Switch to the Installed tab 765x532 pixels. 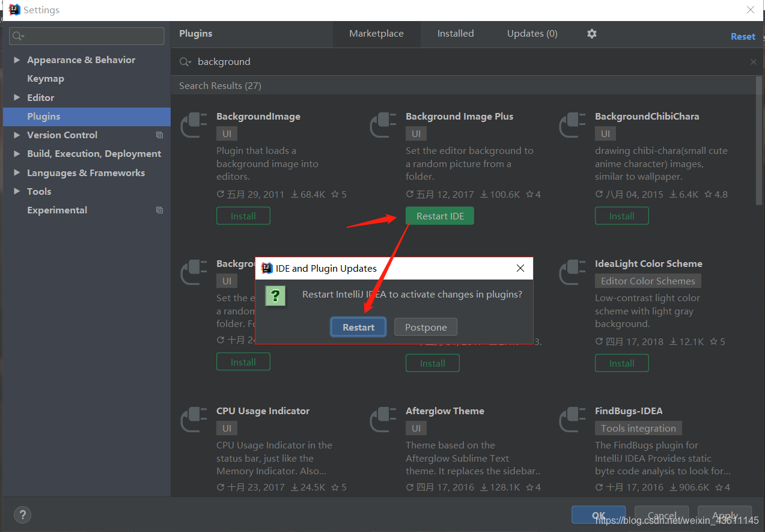pyautogui.click(x=456, y=34)
